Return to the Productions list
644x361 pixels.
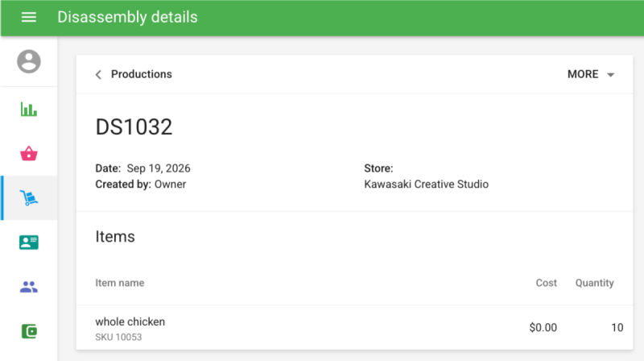tap(142, 74)
